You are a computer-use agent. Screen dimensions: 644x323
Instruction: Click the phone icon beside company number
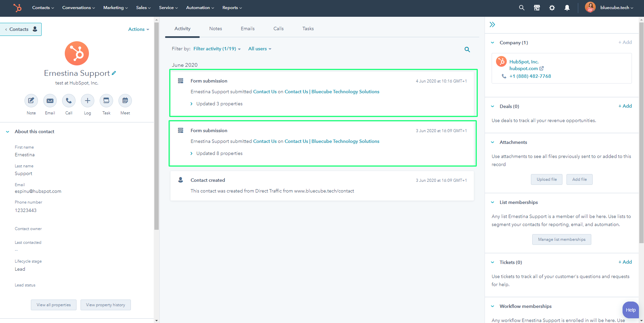tap(504, 76)
